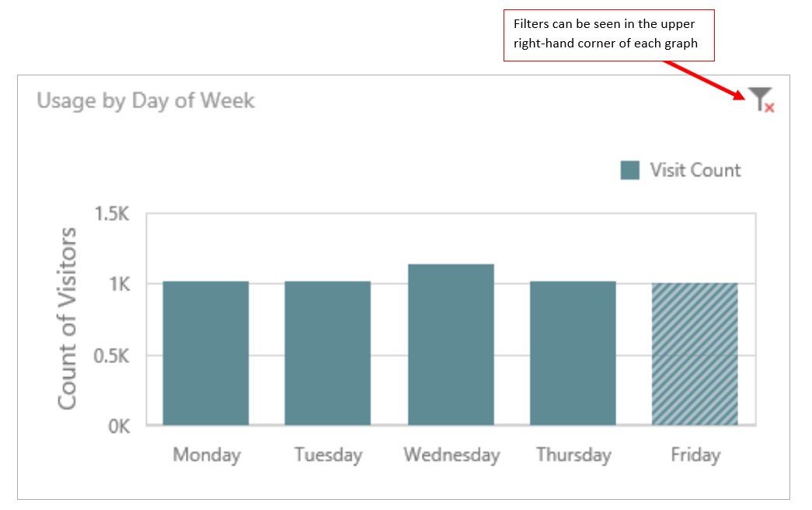This screenshot has height=510, width=812.
Task: Click the 1K y-axis tick label
Action: [119, 285]
